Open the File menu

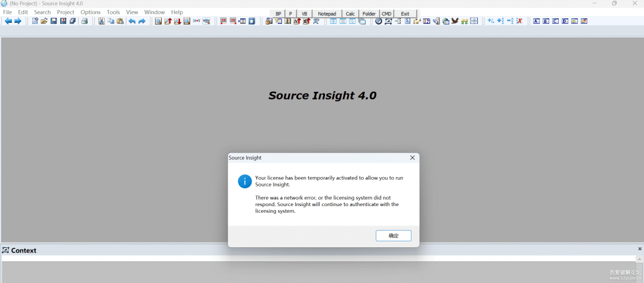(7, 12)
